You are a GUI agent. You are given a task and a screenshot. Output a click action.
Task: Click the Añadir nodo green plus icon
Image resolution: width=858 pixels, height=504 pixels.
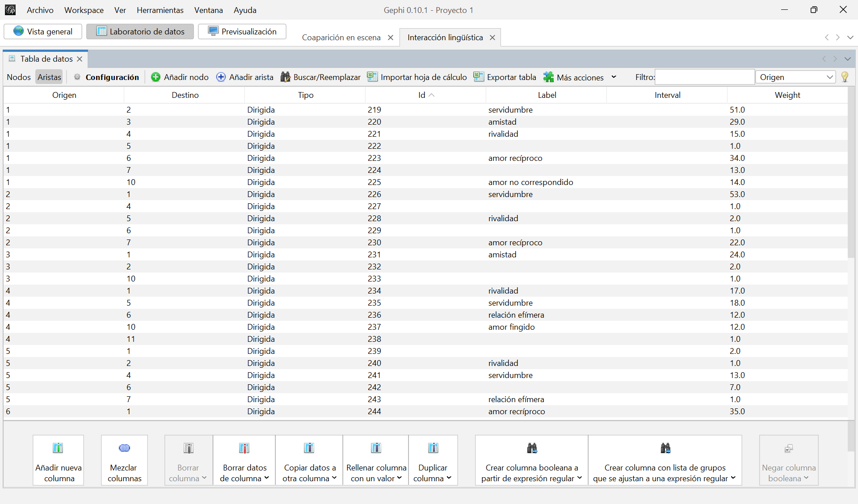156,77
